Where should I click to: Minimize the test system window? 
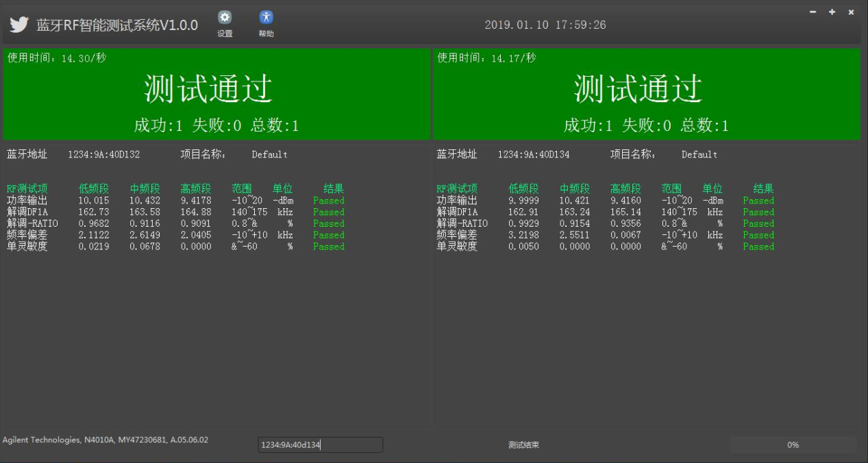coord(813,12)
